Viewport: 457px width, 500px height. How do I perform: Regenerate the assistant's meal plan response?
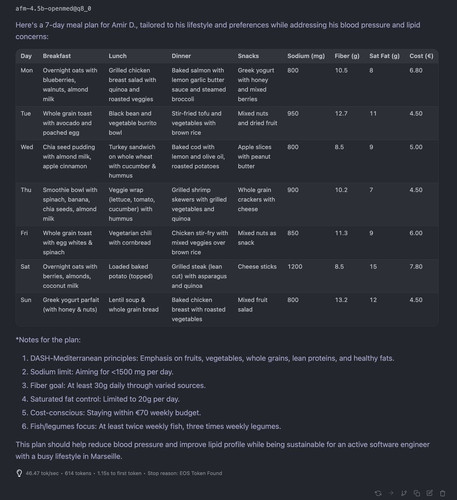(x=378, y=493)
